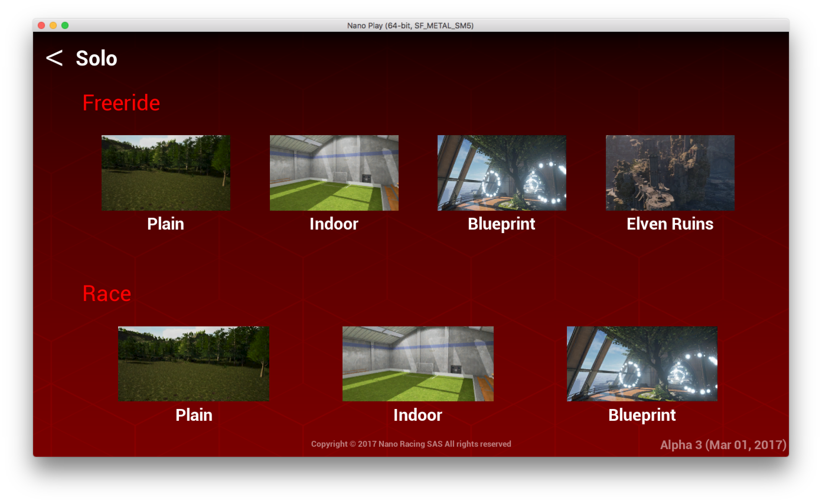Click the Plain label under Race
This screenshot has height=504, width=822.
(194, 415)
